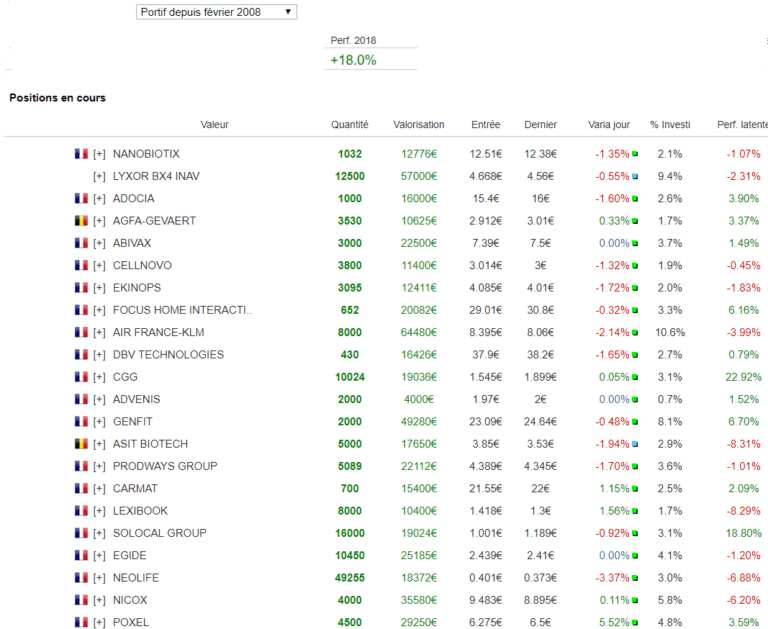The width and height of the screenshot is (768, 629).
Task: Click the Belgian flag next to ASIT BIOTECH
Action: (x=81, y=444)
